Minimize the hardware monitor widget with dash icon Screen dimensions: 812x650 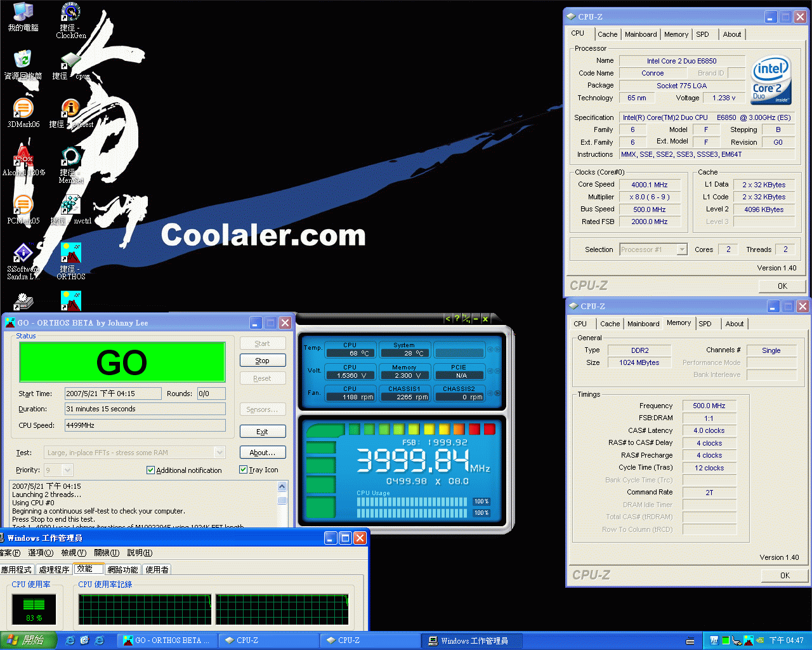(476, 319)
